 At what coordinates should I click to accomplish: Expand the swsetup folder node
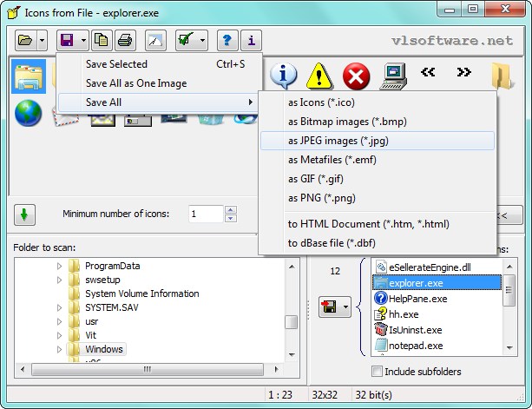(x=59, y=280)
